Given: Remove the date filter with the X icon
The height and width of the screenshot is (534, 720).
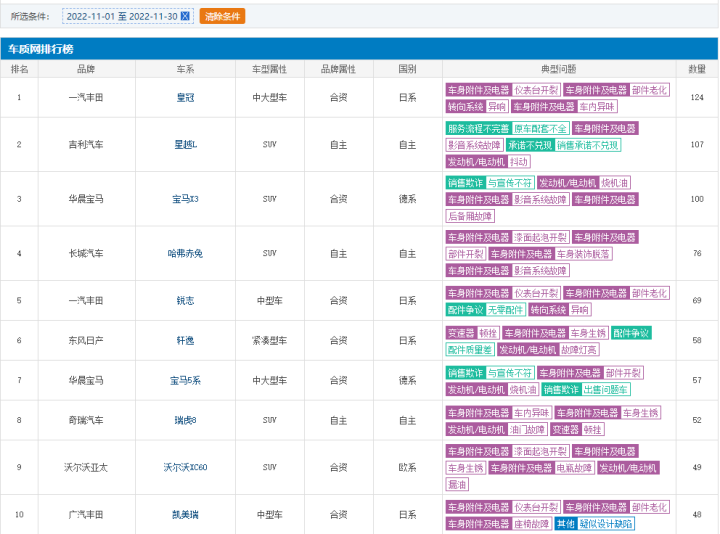Looking at the screenshot, I should tap(185, 16).
